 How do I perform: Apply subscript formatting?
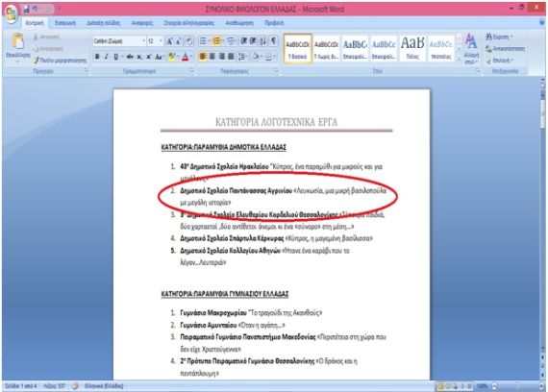tap(139, 57)
